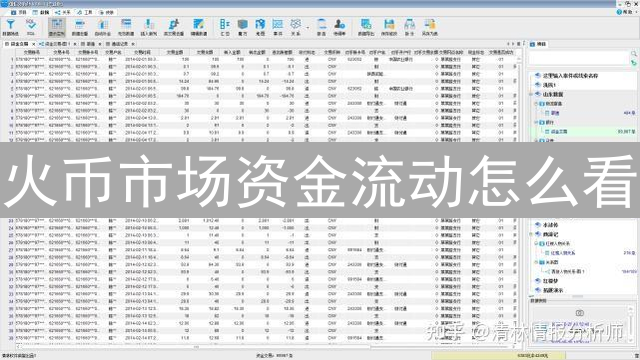Collapse the first folder under 山东数据
The image size is (640, 360).
(x=536, y=104)
